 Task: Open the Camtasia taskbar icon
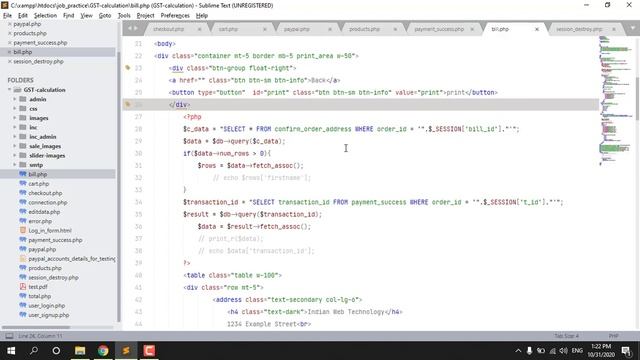point(149,351)
